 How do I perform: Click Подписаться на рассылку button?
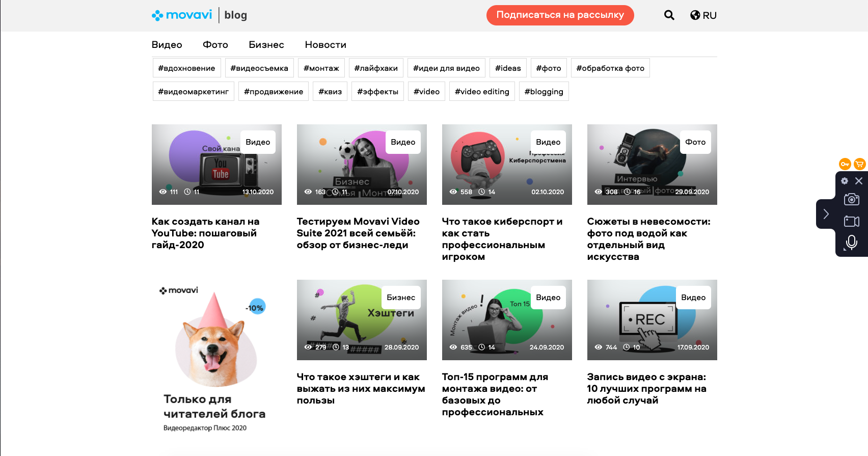pyautogui.click(x=560, y=15)
